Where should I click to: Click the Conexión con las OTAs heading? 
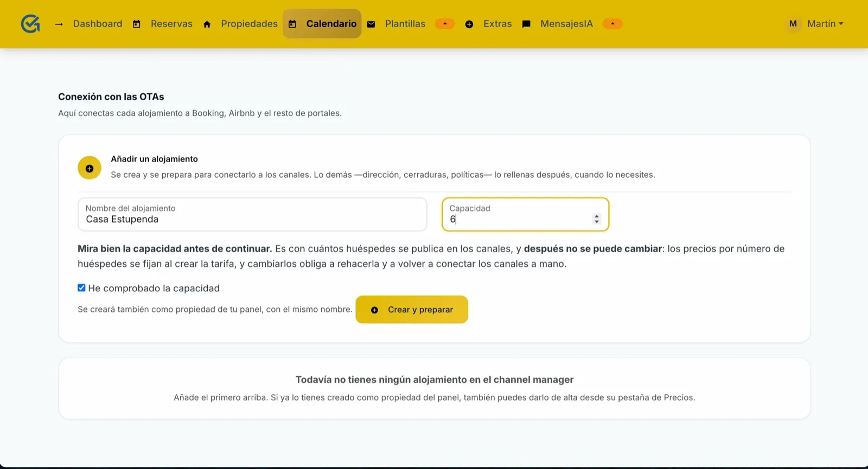click(x=111, y=97)
